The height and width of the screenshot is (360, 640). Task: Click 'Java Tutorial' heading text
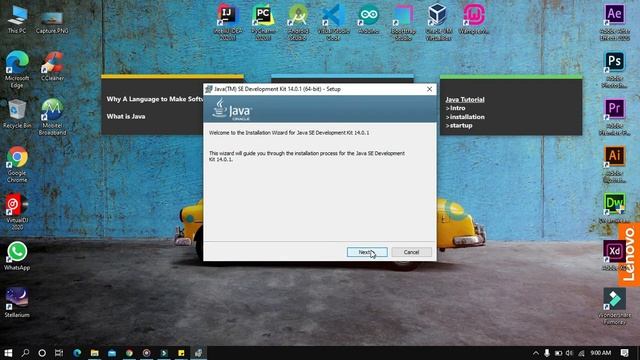click(465, 99)
